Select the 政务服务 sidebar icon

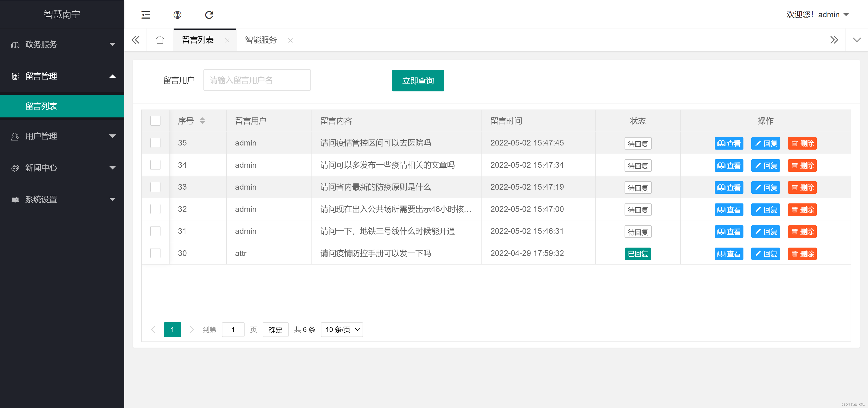(15, 45)
